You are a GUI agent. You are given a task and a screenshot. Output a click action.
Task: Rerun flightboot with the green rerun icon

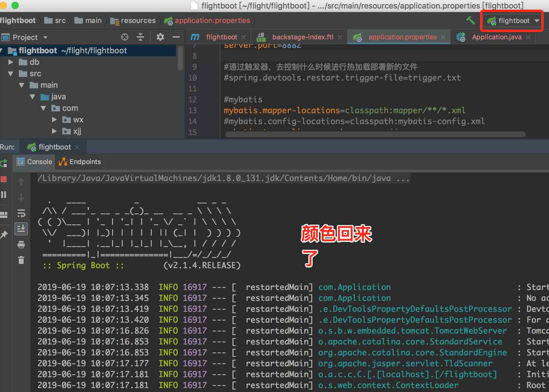click(4, 163)
